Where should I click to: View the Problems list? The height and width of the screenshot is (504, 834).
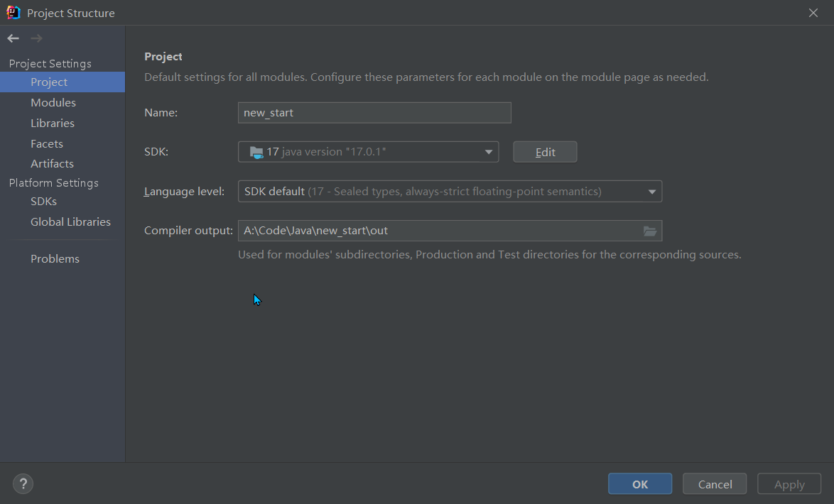pos(55,259)
